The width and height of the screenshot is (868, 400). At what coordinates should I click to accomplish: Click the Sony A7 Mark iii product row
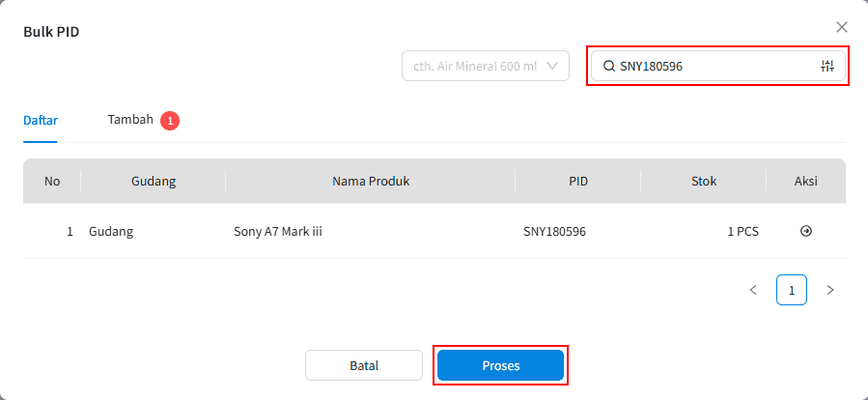click(x=434, y=231)
